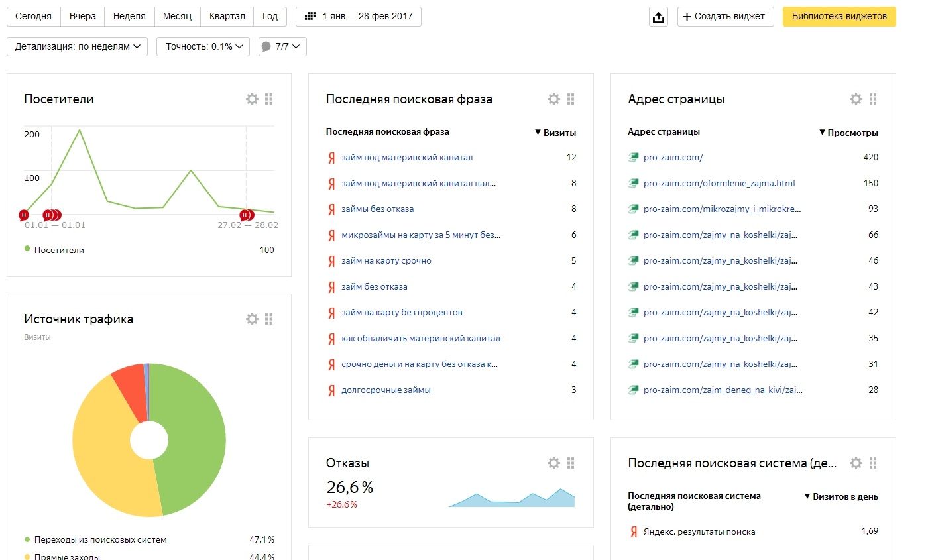Open settings gear of Источник трафика widget
Screen dimensions: 926x560
252,319
